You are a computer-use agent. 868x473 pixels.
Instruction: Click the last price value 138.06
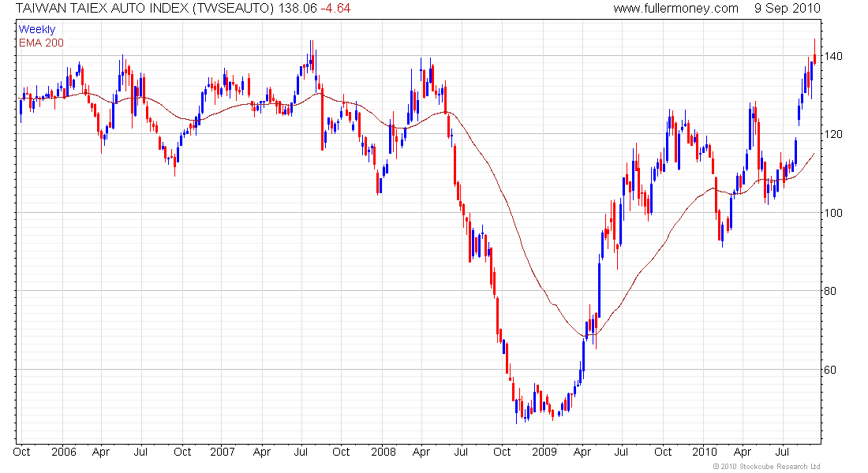pos(297,9)
